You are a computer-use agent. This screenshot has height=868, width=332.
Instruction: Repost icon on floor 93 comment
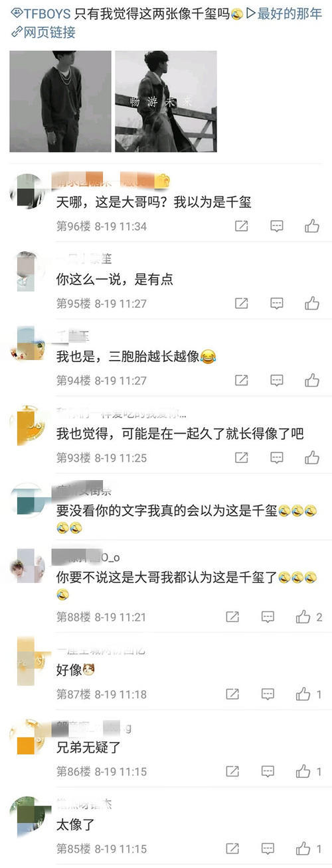[242, 457]
